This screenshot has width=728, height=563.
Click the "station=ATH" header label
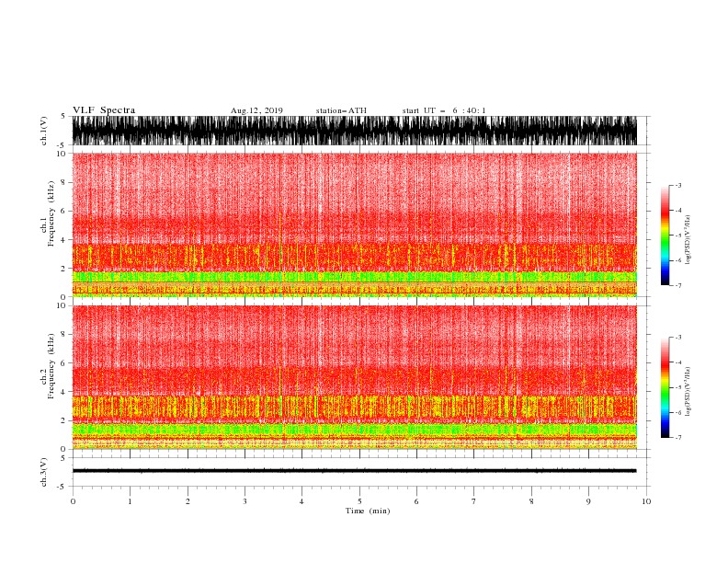pos(341,110)
